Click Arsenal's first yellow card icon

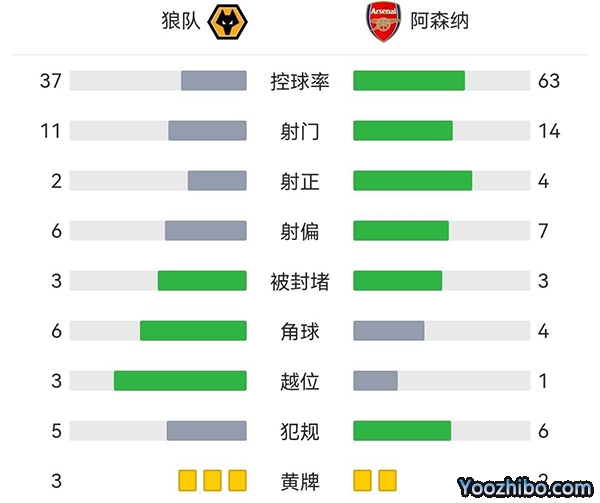362,480
